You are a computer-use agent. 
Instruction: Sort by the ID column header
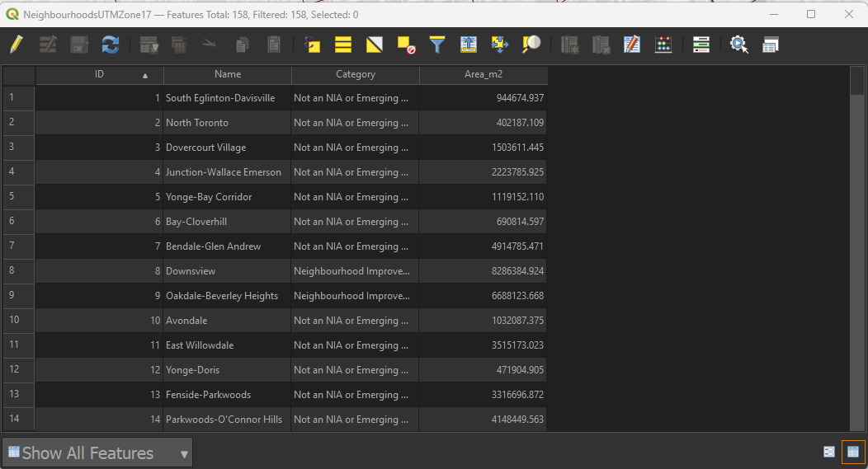click(x=99, y=75)
